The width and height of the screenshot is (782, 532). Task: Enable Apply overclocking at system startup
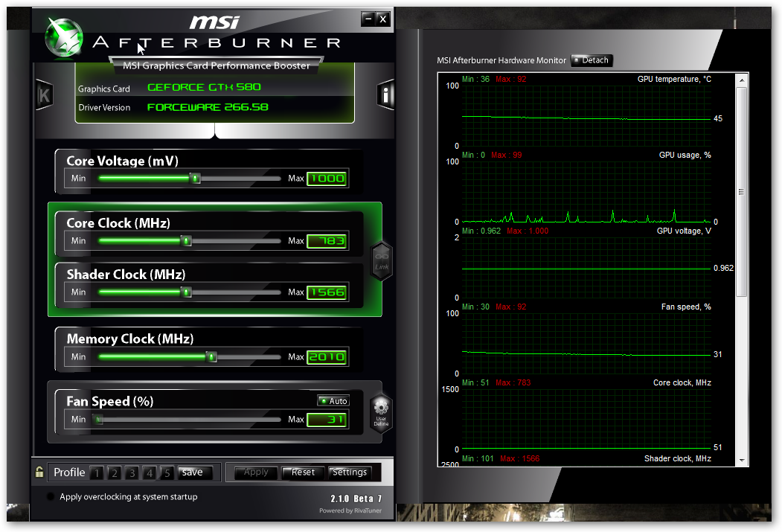point(51,496)
